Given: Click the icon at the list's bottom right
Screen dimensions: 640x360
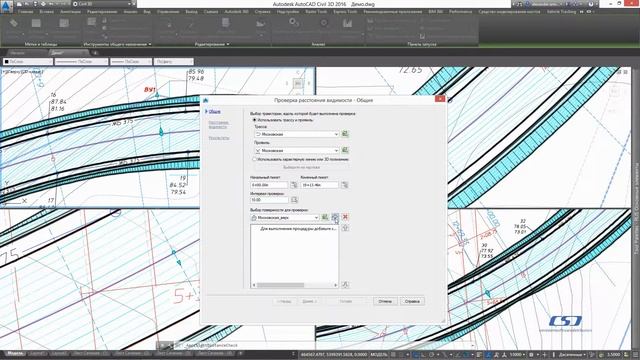Looking at the screenshot, I should (x=345, y=284).
